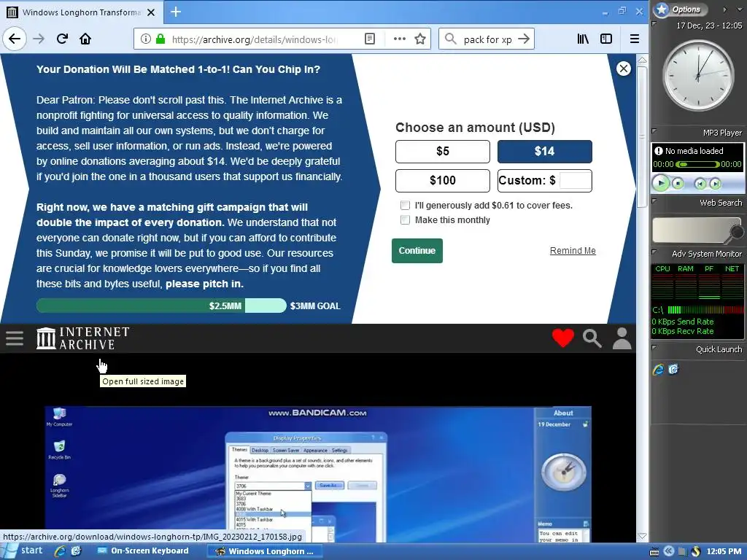Click the page scrollbar down arrow

pyautogui.click(x=642, y=536)
